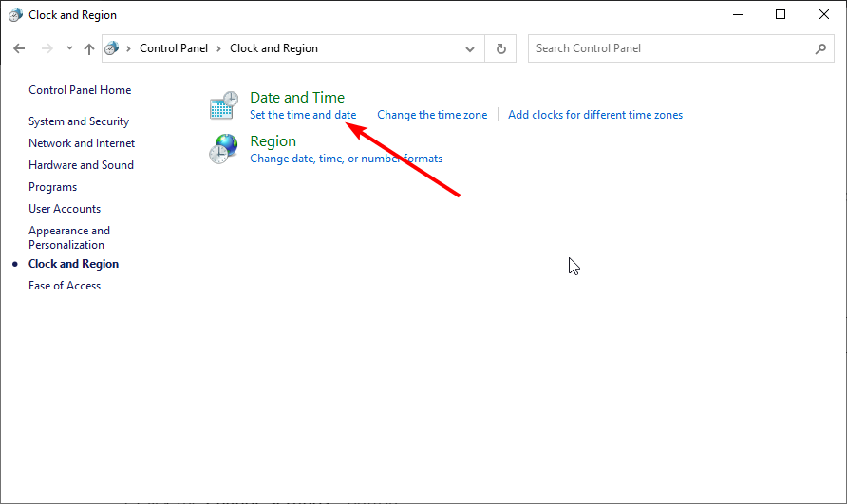Maximize the Clock and Region window
This screenshot has width=847, height=504.
pyautogui.click(x=781, y=14)
